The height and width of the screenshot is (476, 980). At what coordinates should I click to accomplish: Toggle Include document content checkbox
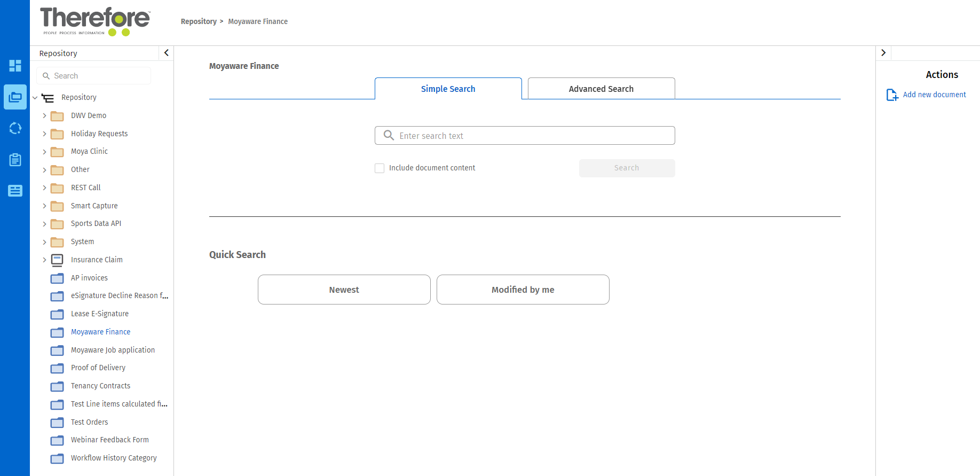tap(380, 168)
